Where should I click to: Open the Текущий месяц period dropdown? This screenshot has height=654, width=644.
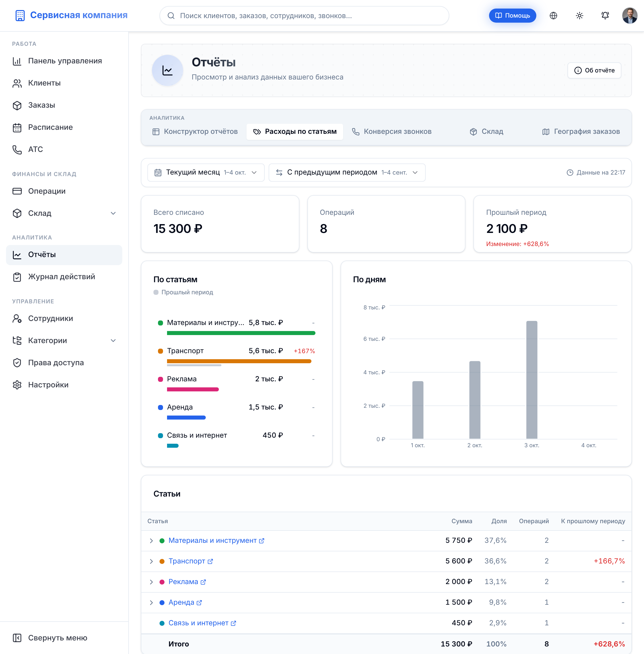click(x=206, y=173)
